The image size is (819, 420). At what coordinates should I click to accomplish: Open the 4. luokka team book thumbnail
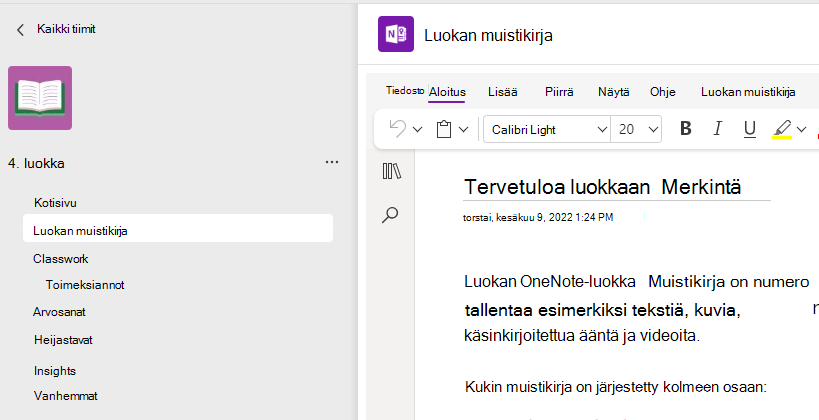tap(40, 98)
